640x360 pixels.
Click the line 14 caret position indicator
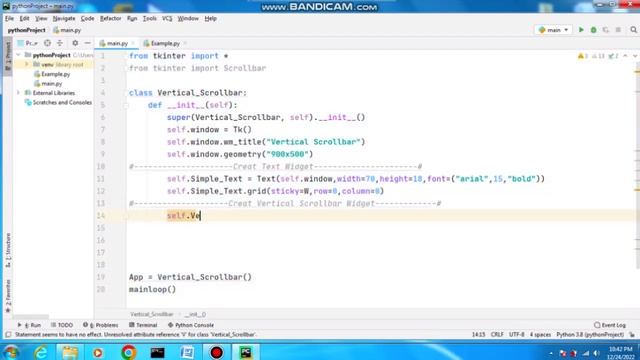[x=478, y=335]
